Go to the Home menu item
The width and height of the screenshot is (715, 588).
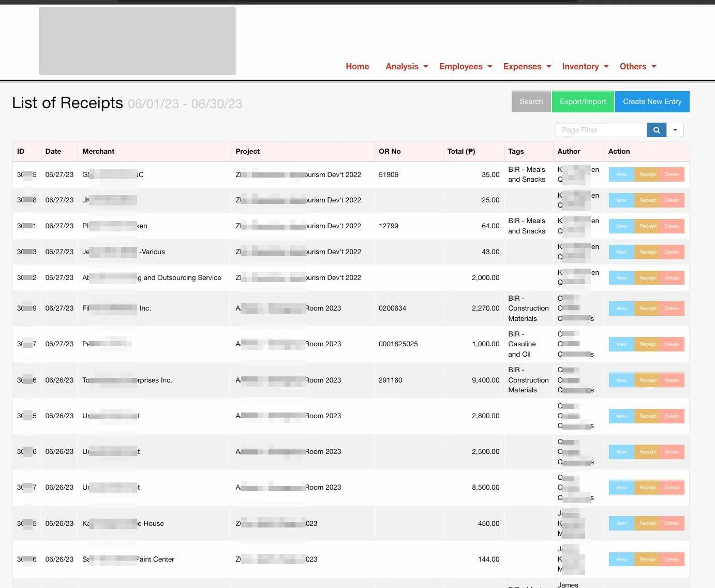tap(357, 66)
